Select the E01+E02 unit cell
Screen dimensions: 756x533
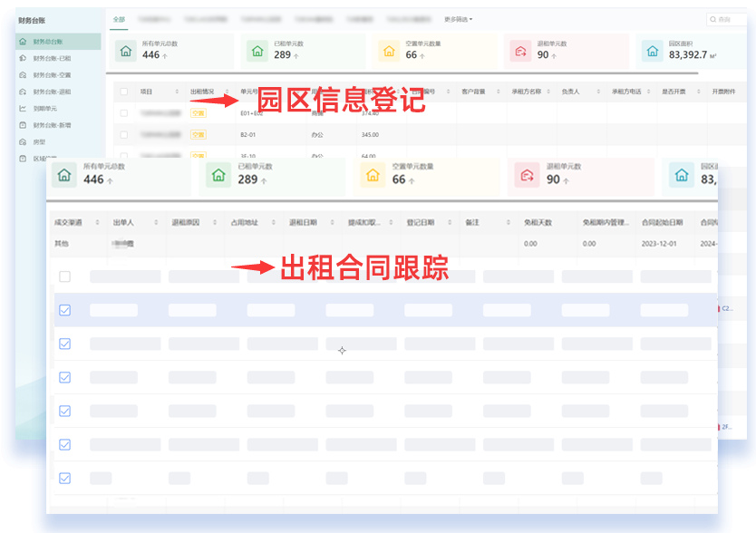tap(252, 113)
